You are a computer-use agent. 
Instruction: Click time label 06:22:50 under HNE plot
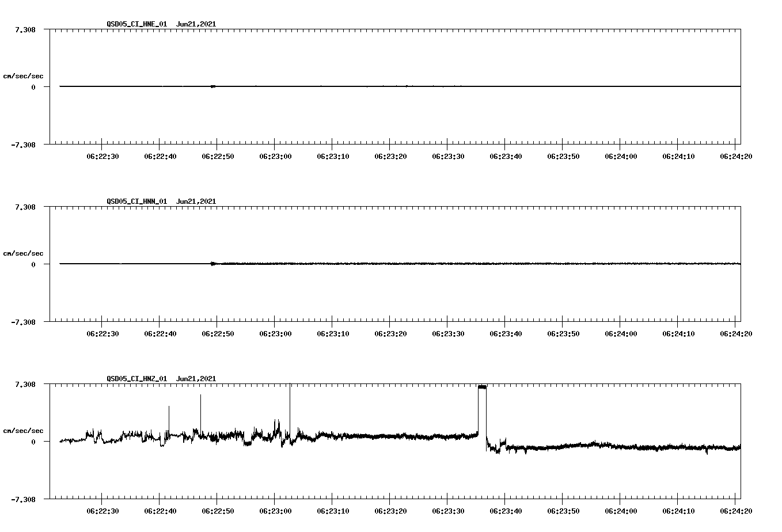[218, 156]
